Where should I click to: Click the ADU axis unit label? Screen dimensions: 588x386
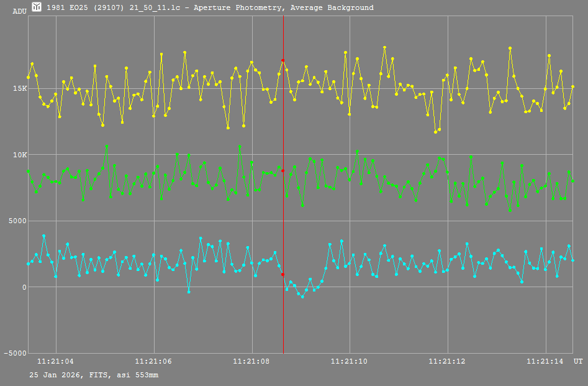[x=19, y=12]
